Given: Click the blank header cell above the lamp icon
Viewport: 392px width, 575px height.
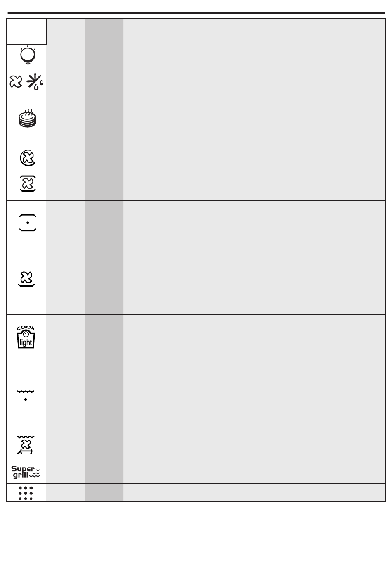Looking at the screenshot, I should click(26, 31).
